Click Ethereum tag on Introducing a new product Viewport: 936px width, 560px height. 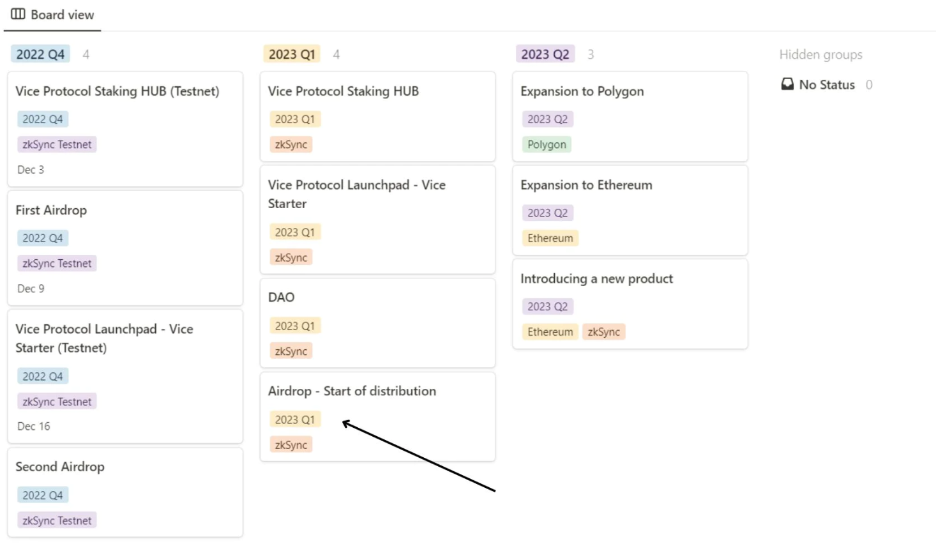pyautogui.click(x=550, y=332)
